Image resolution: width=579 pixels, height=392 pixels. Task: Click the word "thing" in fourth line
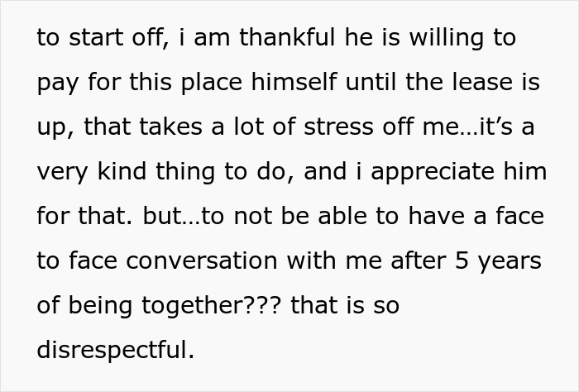point(185,173)
